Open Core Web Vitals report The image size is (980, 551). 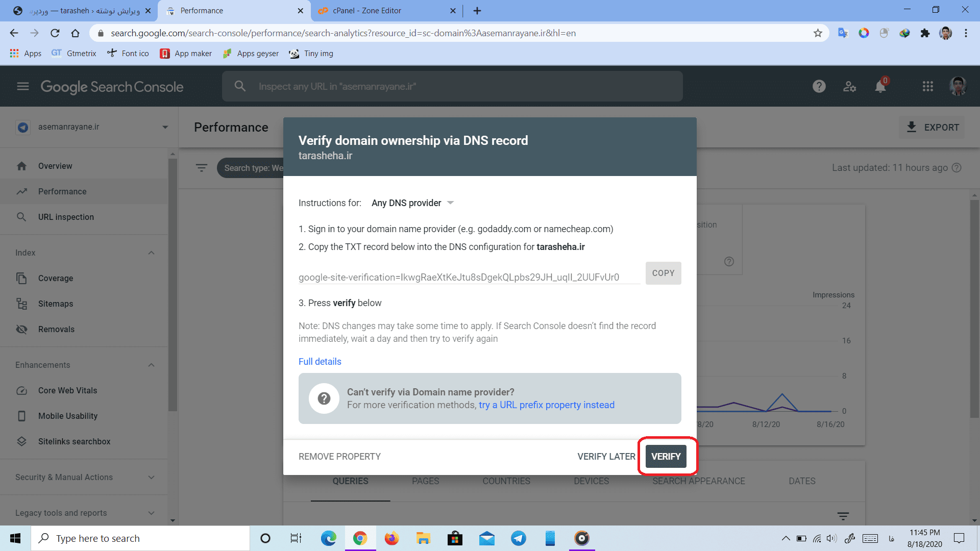(x=84, y=391)
